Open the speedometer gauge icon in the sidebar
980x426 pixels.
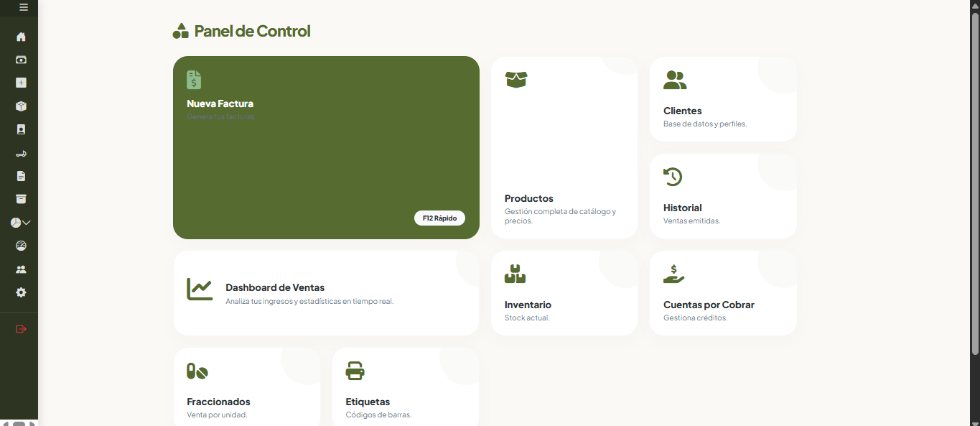coord(21,246)
